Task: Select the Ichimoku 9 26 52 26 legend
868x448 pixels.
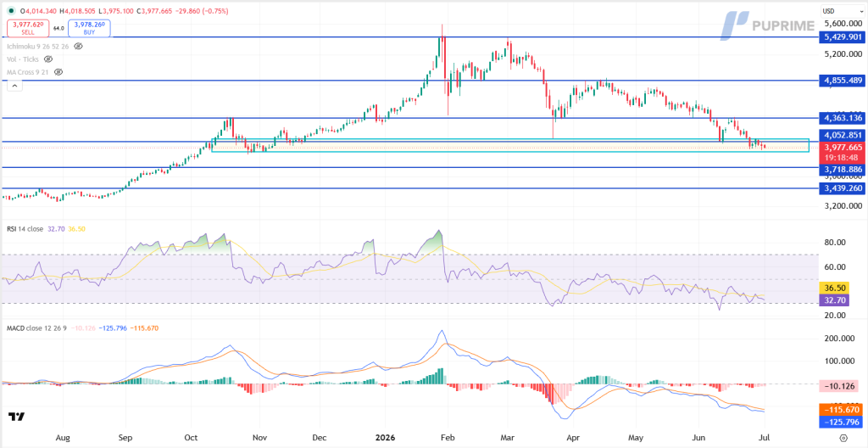Action: coord(39,46)
